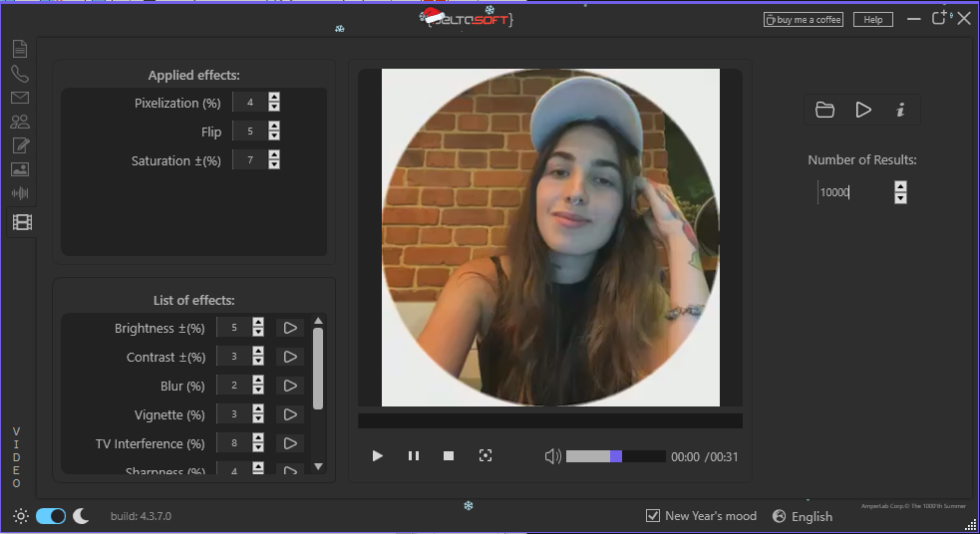Viewport: 980px width, 534px height.
Task: Start processing with the right-panel play icon
Action: pyautogui.click(x=863, y=110)
